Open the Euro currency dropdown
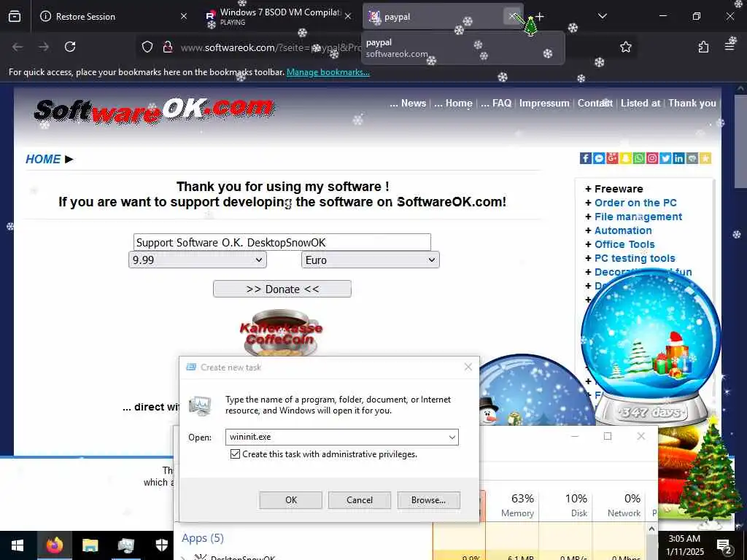747x560 pixels. point(370,260)
